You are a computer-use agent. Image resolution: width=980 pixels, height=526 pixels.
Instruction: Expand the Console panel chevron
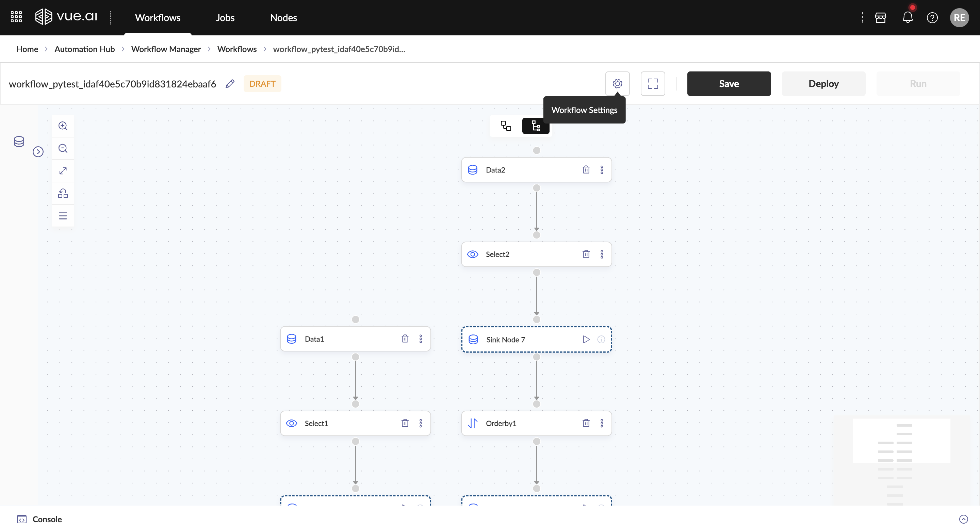coord(963,519)
